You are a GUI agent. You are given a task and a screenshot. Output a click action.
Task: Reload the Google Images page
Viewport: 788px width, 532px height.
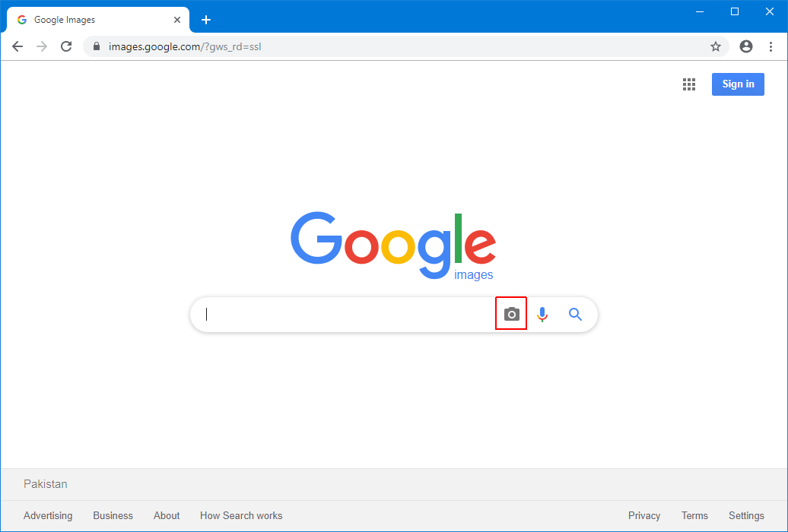coord(66,46)
